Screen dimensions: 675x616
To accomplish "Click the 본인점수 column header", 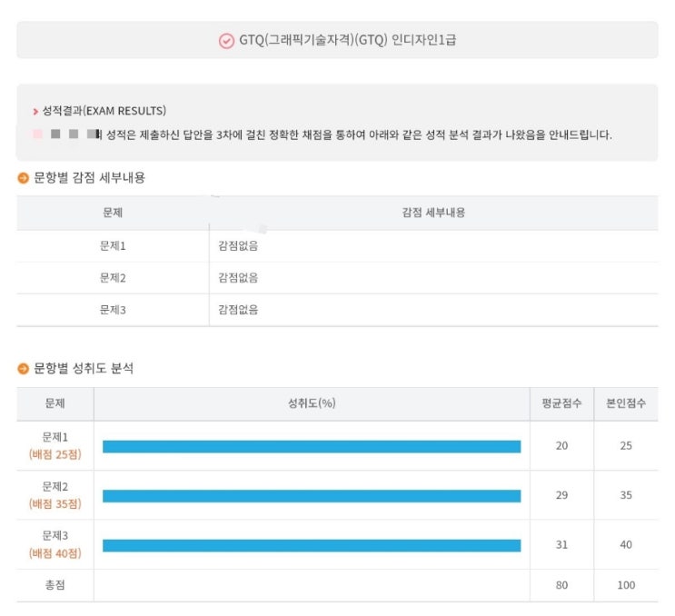I will coord(626,402).
